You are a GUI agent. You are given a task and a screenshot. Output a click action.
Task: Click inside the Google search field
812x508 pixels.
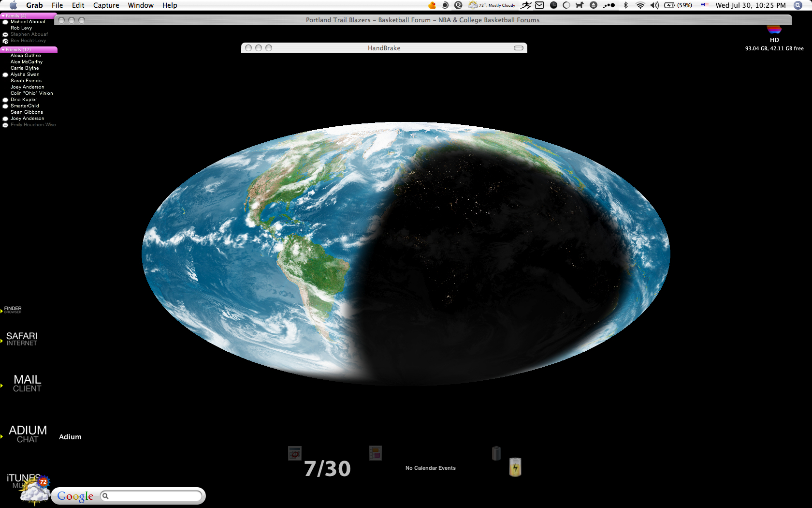152,496
